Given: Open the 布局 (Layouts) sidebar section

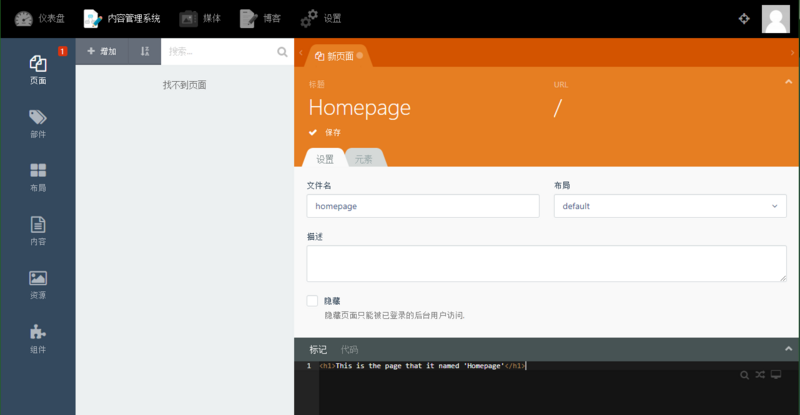Looking at the screenshot, I should [38, 177].
